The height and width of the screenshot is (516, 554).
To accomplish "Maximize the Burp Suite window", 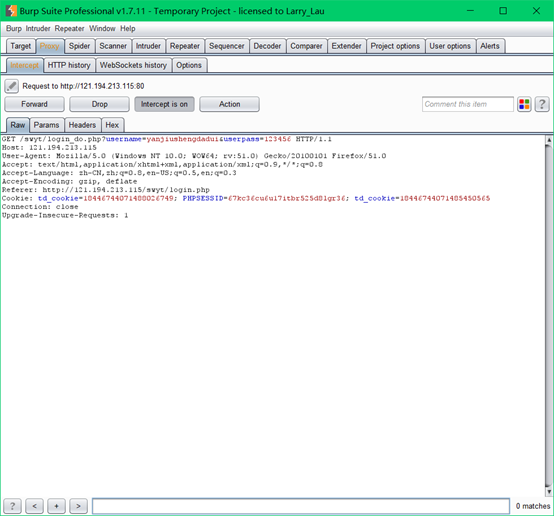I will coord(503,11).
